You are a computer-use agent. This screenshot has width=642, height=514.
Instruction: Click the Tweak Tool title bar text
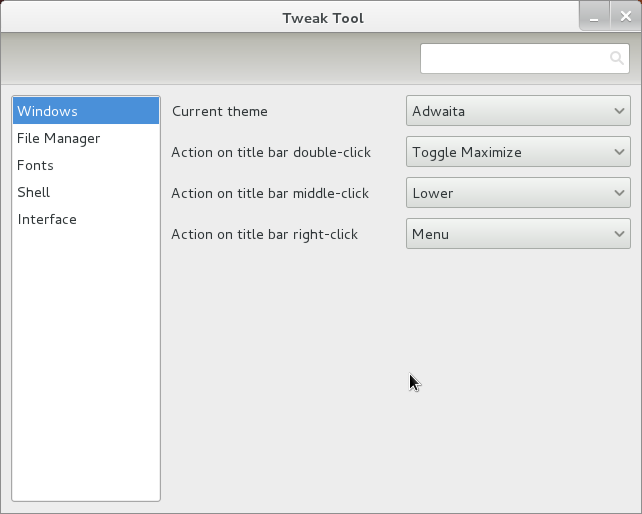coord(323,18)
